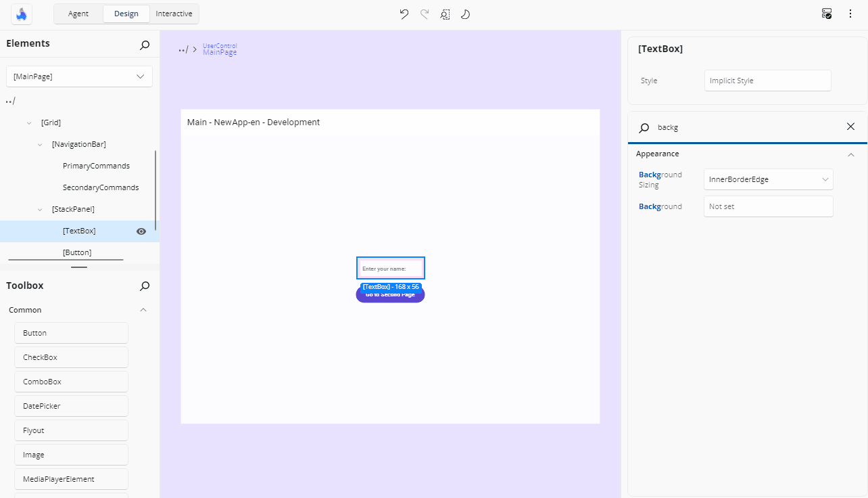The height and width of the screenshot is (498, 868).
Task: Click the Undo arrow icon
Action: [404, 14]
